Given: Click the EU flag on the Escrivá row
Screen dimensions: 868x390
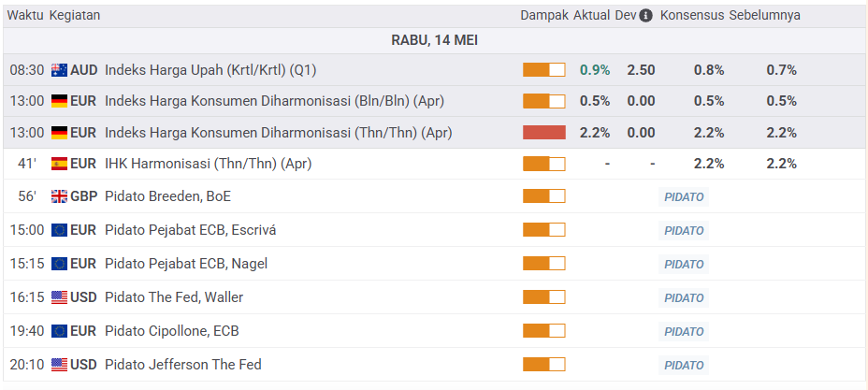Looking at the screenshot, I should (60, 230).
